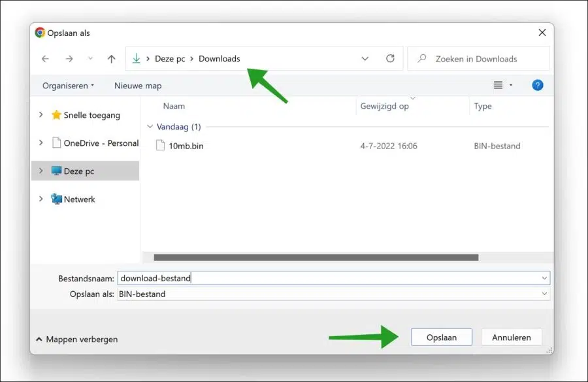Expand OneDrive - Personal tree node
The image size is (588, 382).
41,143
